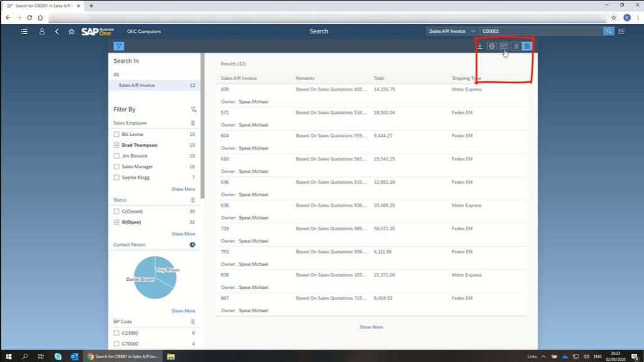
Task: Click the download results icon
Action: (x=479, y=46)
